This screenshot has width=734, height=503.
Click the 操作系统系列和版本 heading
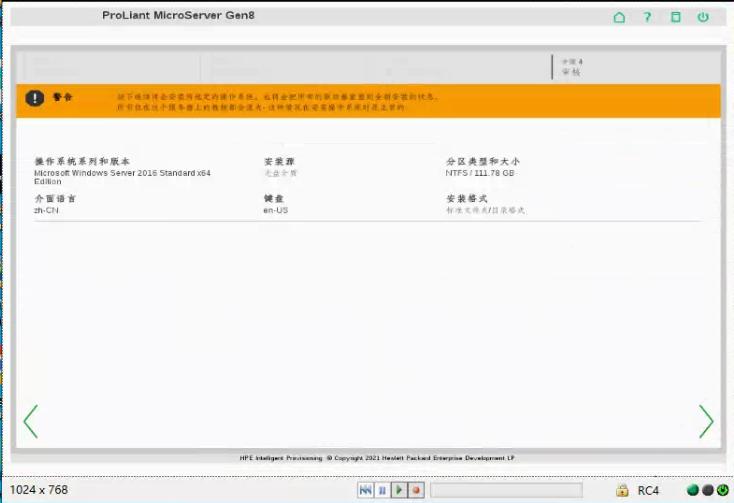(x=82, y=161)
